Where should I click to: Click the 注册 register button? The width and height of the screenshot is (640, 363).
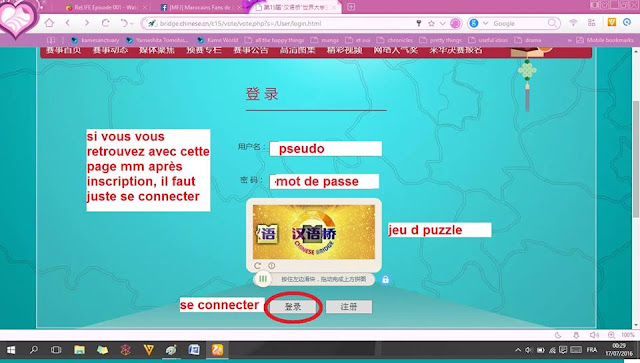[349, 307]
